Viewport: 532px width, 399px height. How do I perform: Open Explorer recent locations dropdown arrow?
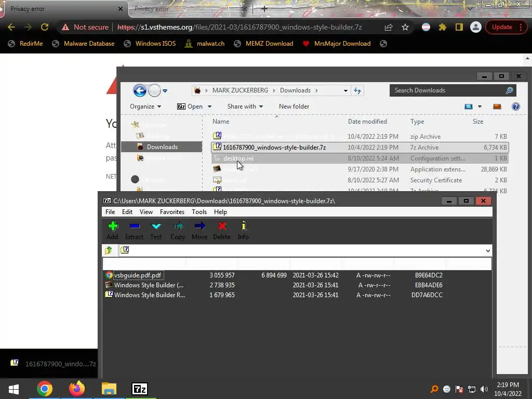click(165, 90)
